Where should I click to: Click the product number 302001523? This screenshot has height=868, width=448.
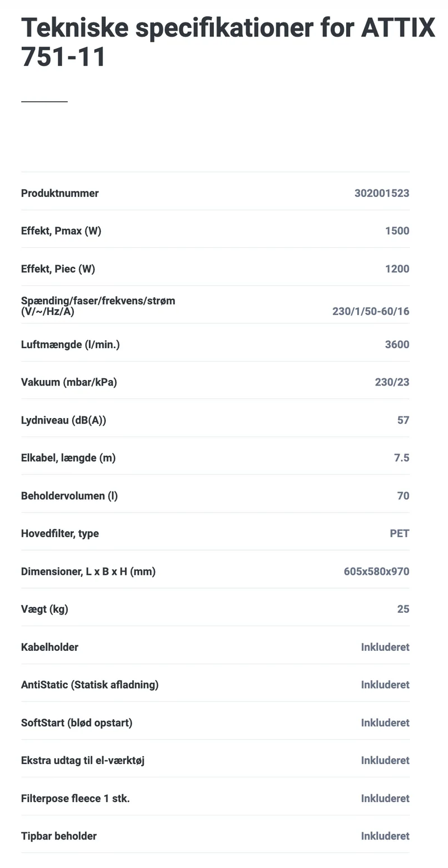pos(382,193)
